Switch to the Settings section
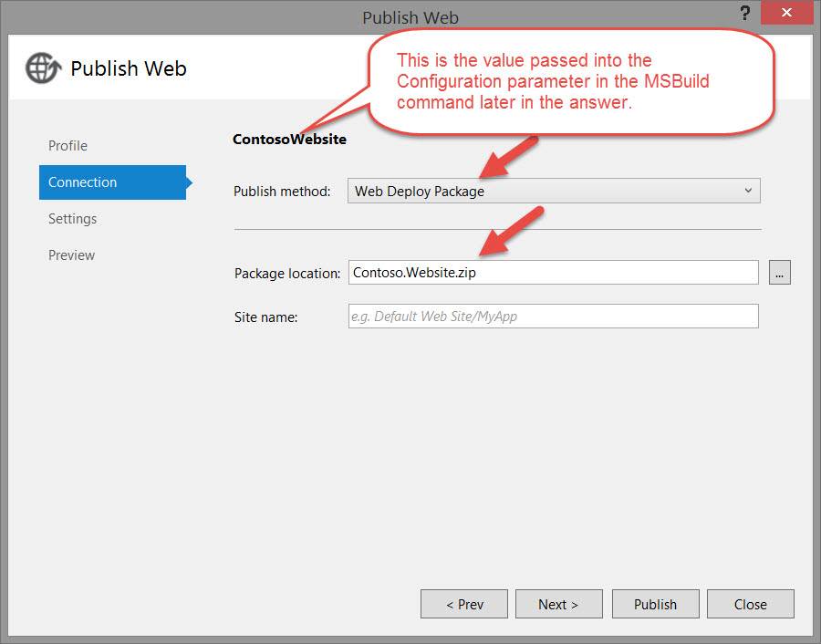821x644 pixels. click(x=72, y=219)
